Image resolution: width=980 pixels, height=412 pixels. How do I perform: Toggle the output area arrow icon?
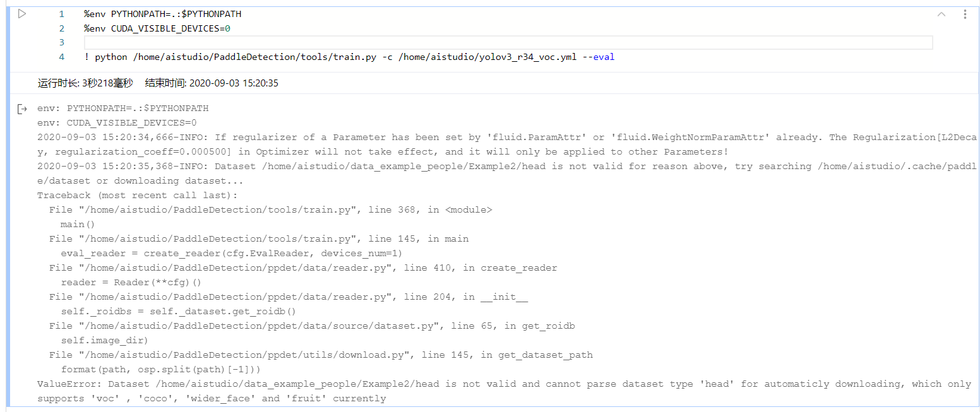(22, 109)
